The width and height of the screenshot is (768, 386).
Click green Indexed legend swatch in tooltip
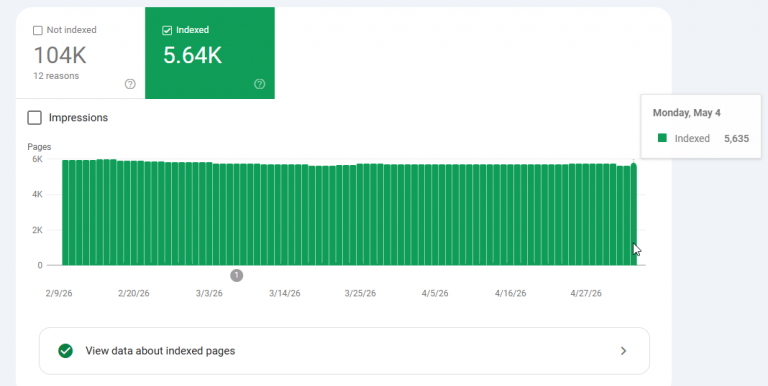662,138
